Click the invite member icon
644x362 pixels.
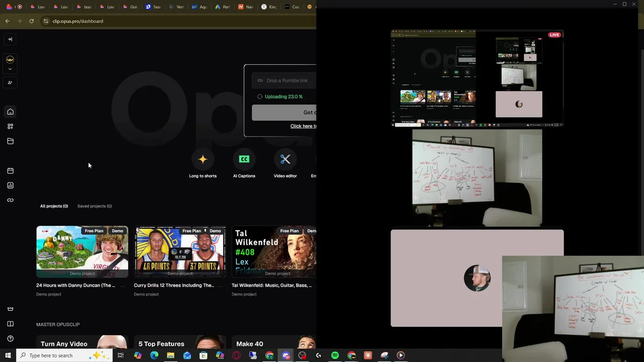[x=10, y=82]
